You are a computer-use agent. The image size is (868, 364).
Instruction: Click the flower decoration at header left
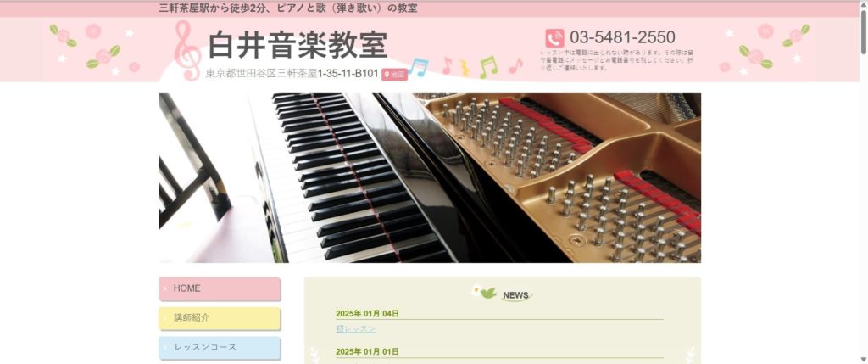(x=95, y=50)
